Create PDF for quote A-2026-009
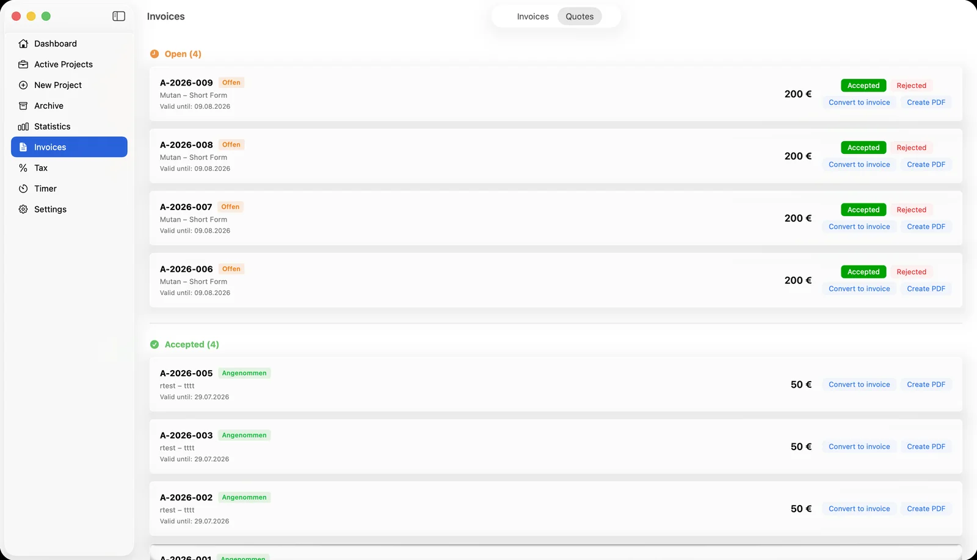This screenshot has height=560, width=977. [x=926, y=103]
